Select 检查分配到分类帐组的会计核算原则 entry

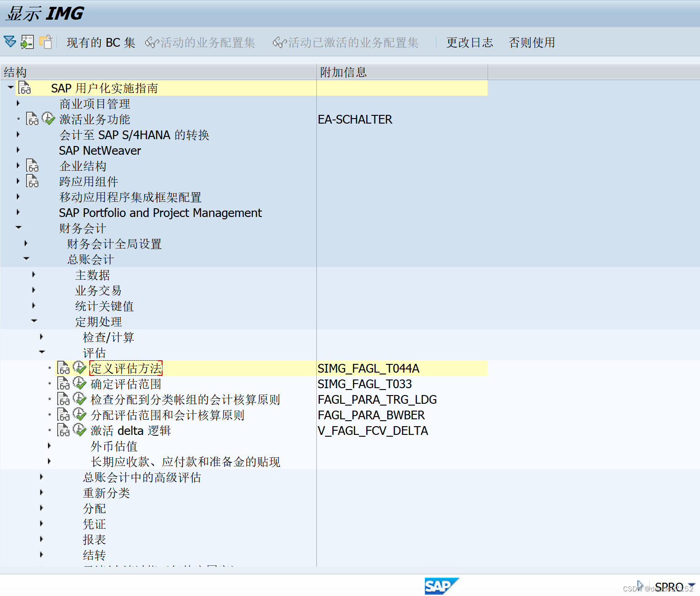click(x=185, y=400)
